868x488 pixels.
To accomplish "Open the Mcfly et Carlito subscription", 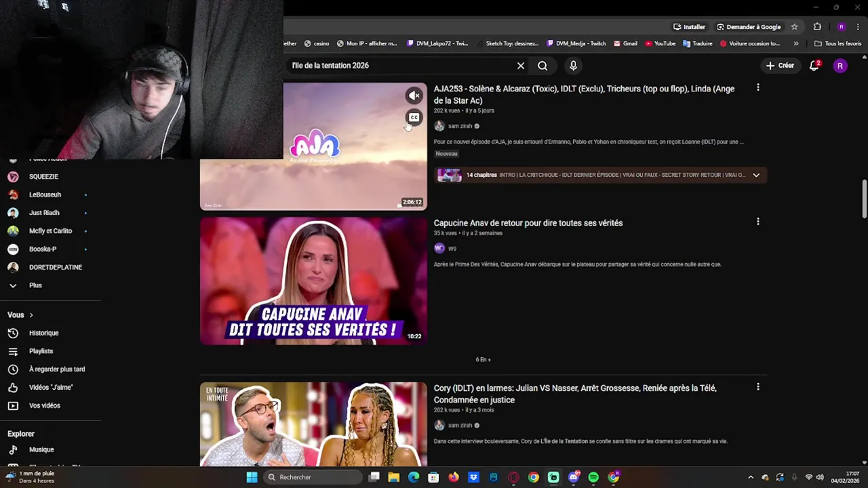I will click(50, 231).
